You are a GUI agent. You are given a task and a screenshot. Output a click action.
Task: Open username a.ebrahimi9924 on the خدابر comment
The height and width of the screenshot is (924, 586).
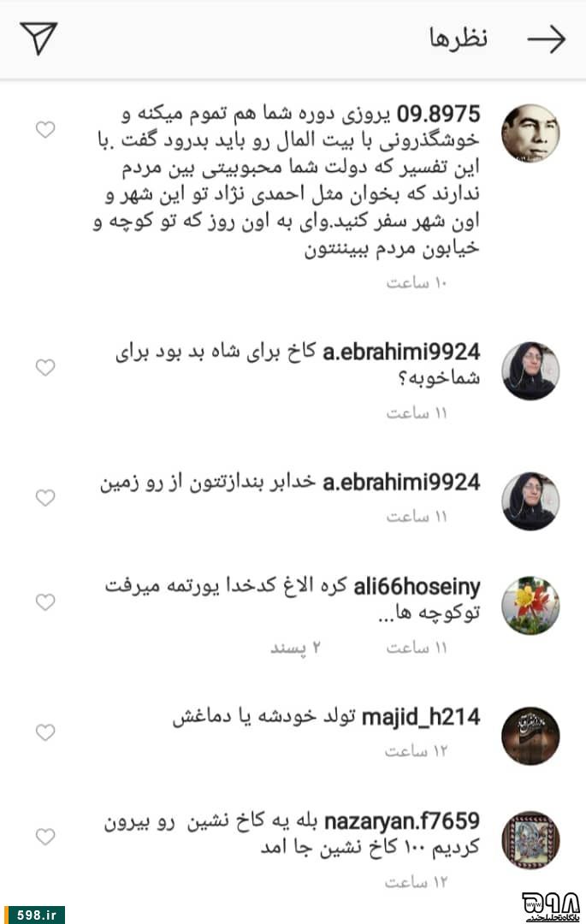point(401,483)
